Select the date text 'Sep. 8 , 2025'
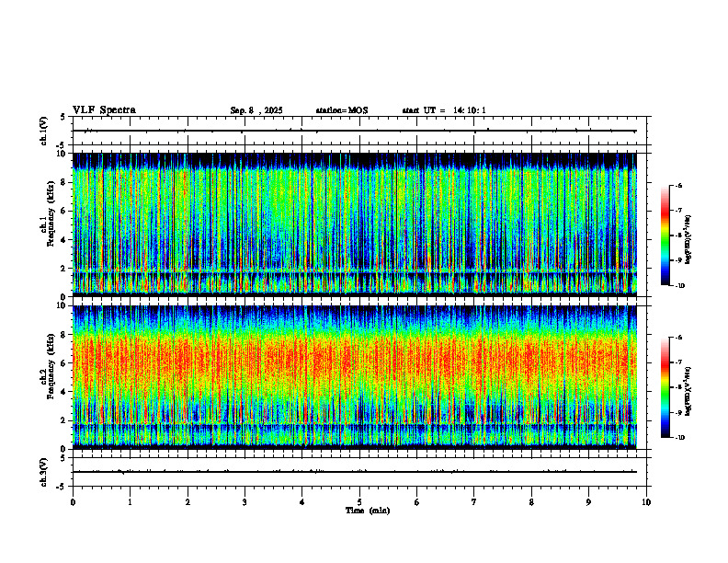The height and width of the screenshot is (563, 728). 256,110
